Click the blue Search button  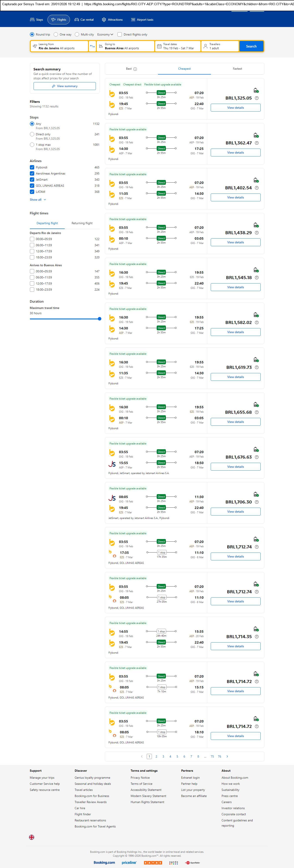[x=251, y=46]
